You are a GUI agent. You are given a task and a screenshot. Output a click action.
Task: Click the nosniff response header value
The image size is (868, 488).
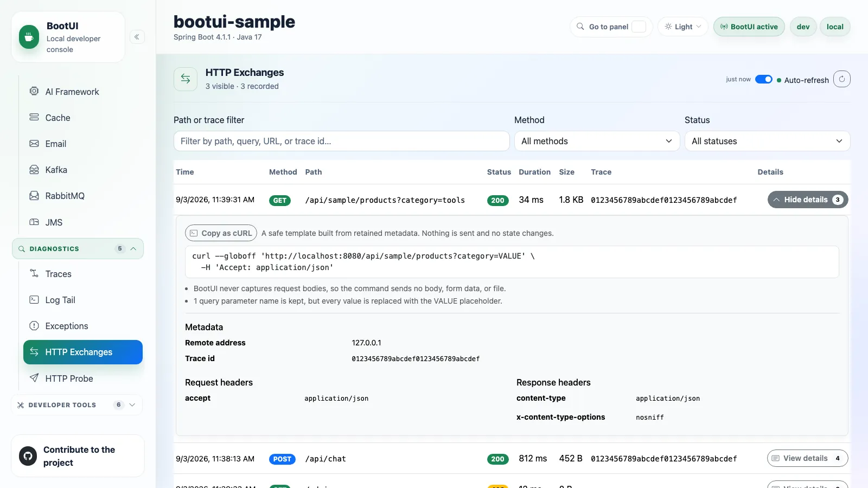coord(650,418)
